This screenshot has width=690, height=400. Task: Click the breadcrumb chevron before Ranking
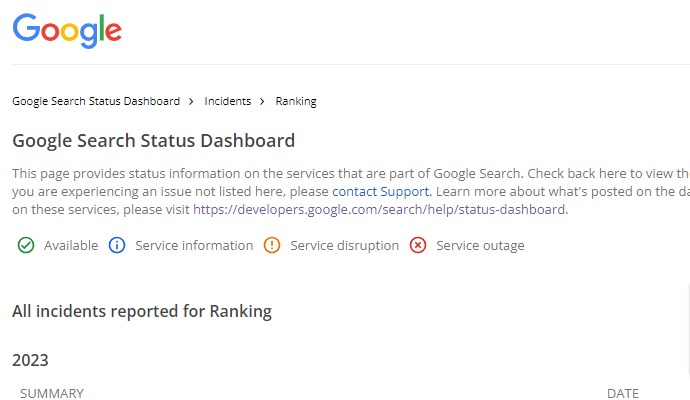263,101
